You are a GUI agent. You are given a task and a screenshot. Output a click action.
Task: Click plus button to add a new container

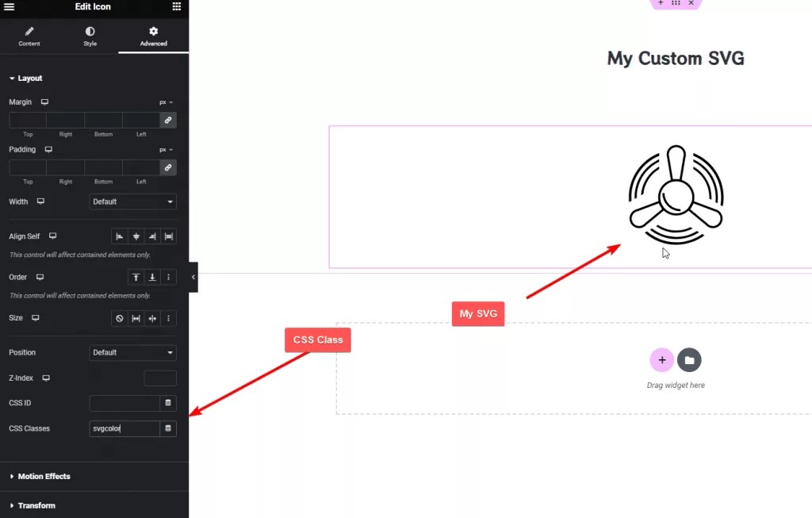[661, 359]
